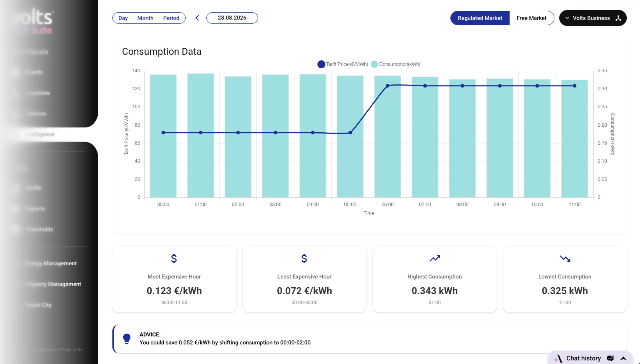Screen dimensions: 640x364
Task: Click the Volts Suite logo
Action: pos(33,22)
